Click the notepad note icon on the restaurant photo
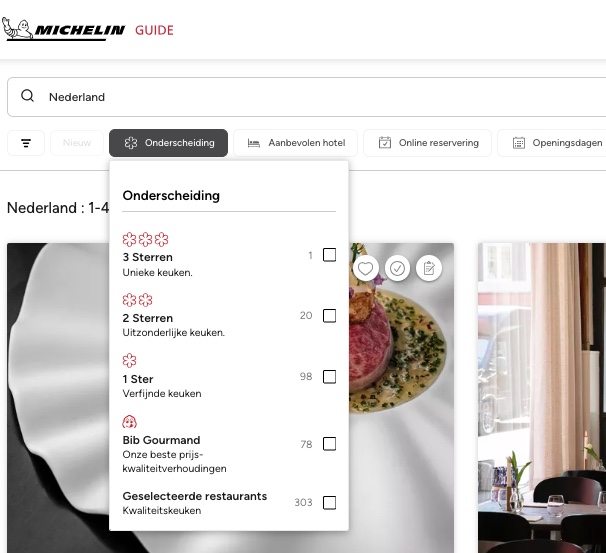Image resolution: width=606 pixels, height=553 pixels. tap(429, 268)
